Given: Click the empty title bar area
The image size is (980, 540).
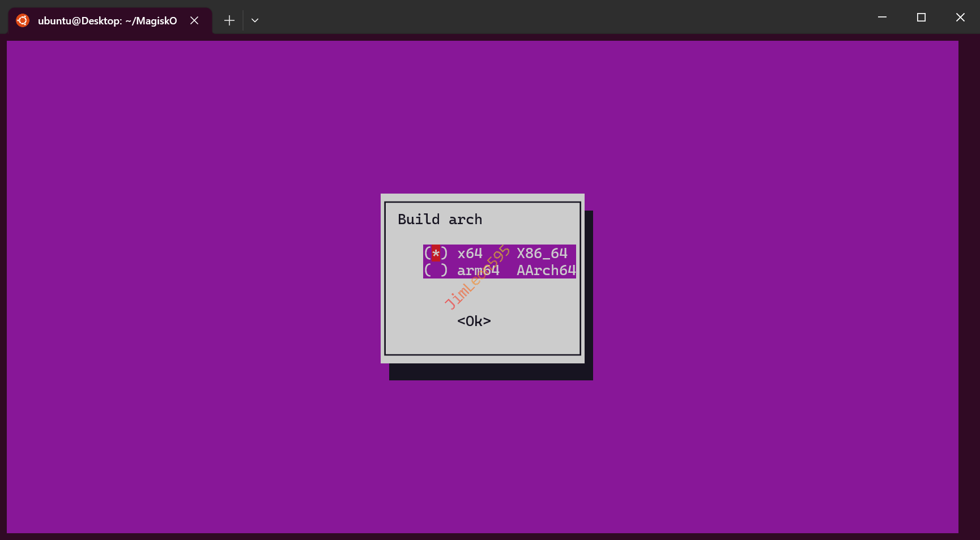Looking at the screenshot, I should click(566, 17).
